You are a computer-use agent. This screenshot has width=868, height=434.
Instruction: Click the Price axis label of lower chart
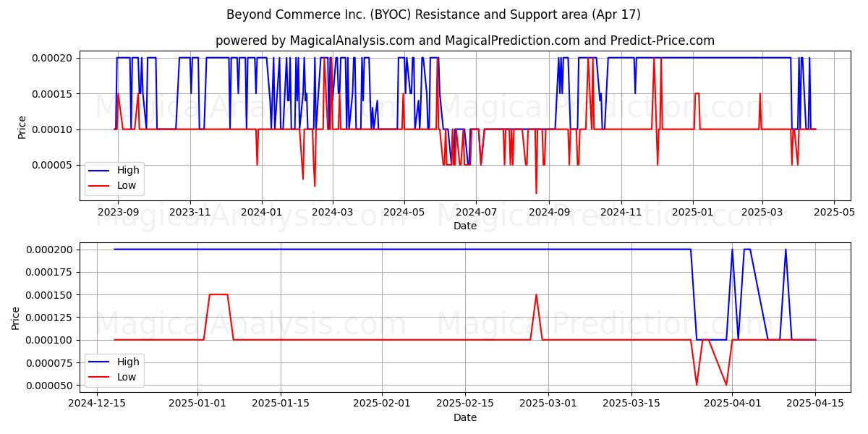[x=16, y=318]
